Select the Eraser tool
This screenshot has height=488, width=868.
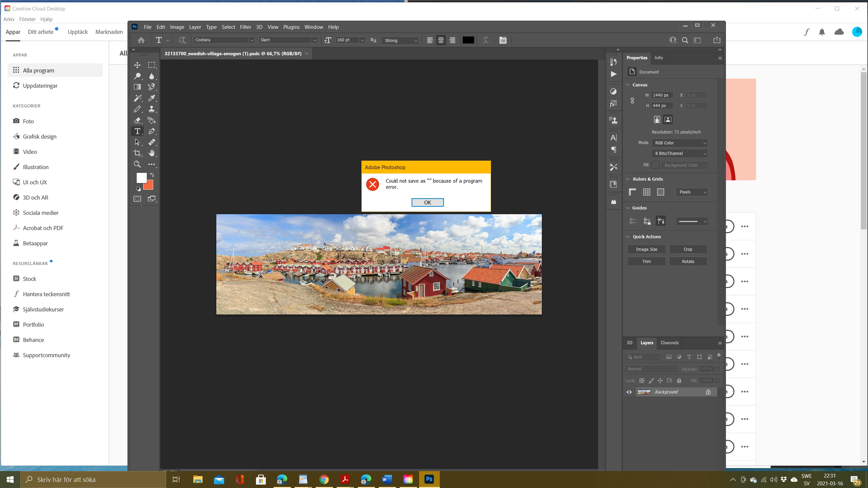pos(137,120)
